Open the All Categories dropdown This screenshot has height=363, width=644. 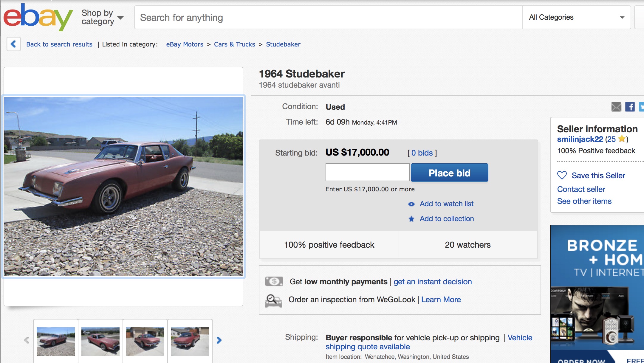pos(576,17)
